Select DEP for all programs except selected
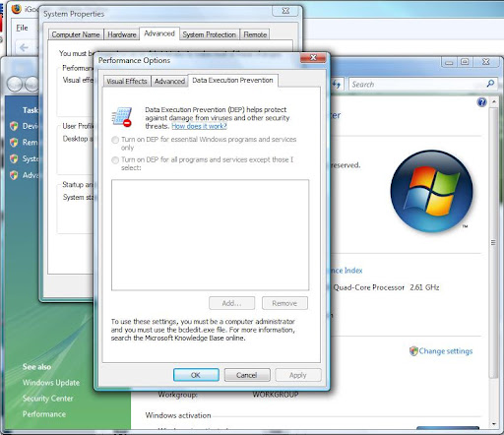 coord(115,160)
